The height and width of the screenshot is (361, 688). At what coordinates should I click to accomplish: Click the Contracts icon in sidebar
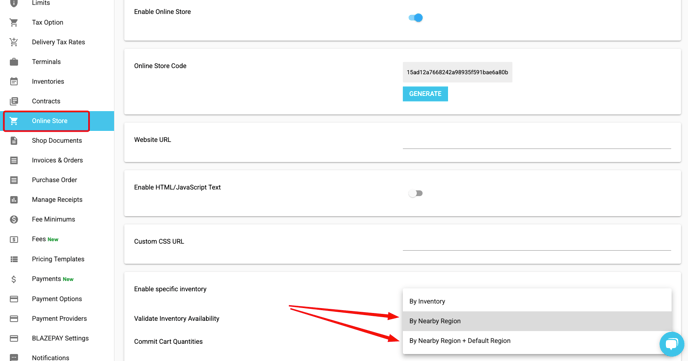14,101
